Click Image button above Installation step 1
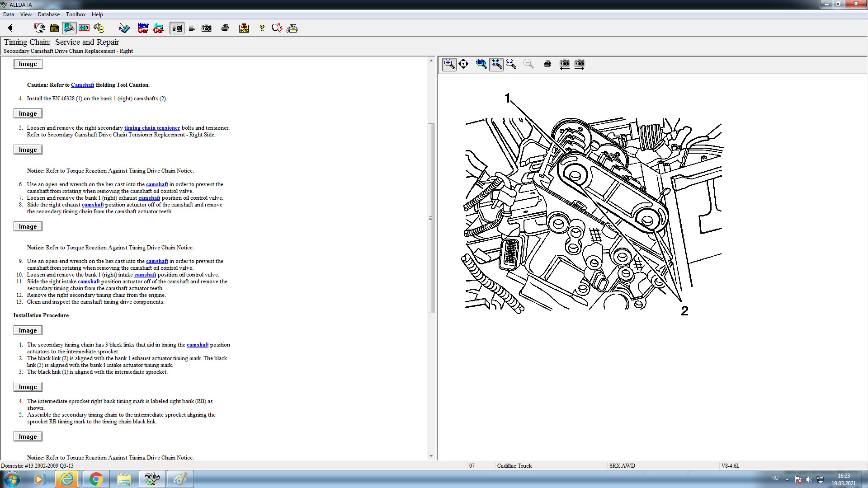 (x=28, y=330)
